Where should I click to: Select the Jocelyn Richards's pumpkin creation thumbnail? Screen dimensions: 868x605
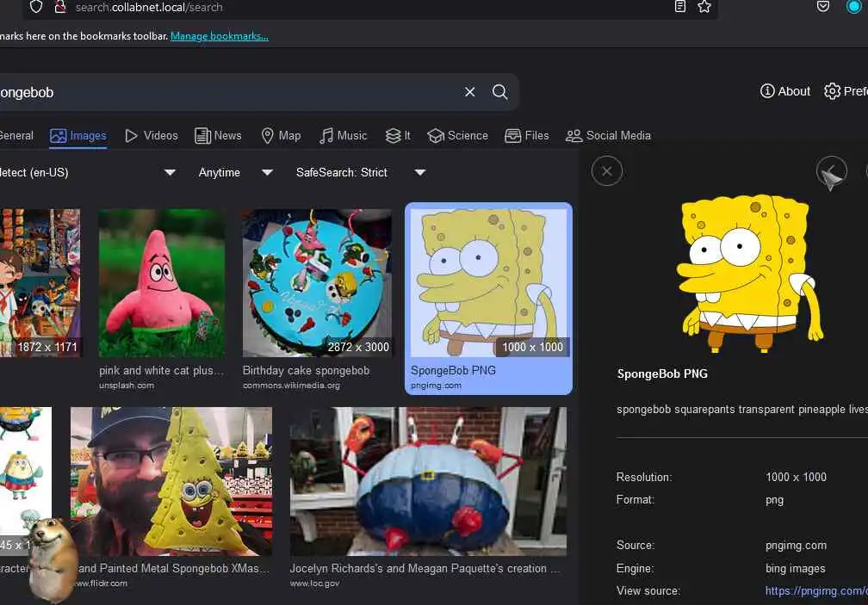pos(428,481)
